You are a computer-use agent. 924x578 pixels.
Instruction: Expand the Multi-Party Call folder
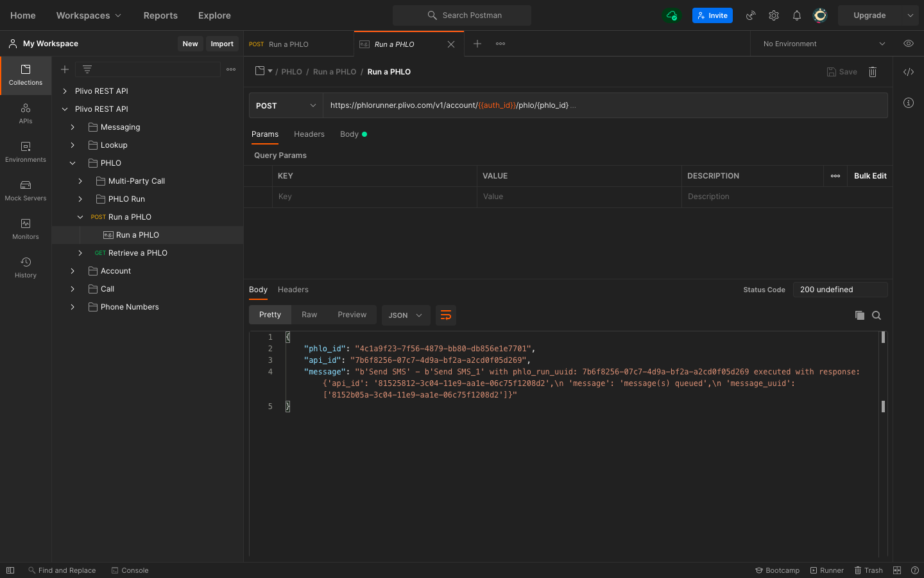coord(80,181)
